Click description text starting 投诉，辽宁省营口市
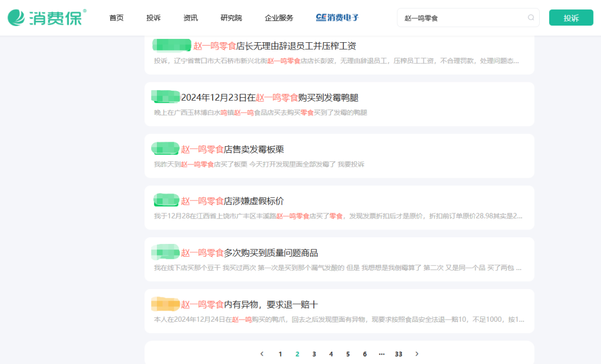Image resolution: width=601 pixels, height=364 pixels. [x=336, y=61]
